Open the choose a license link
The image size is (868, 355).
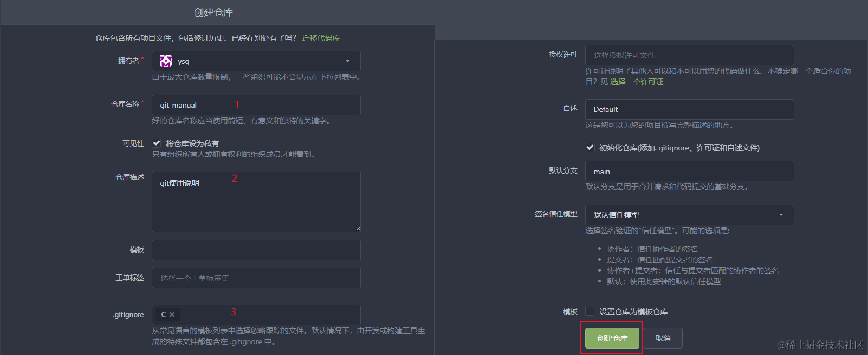tap(637, 82)
